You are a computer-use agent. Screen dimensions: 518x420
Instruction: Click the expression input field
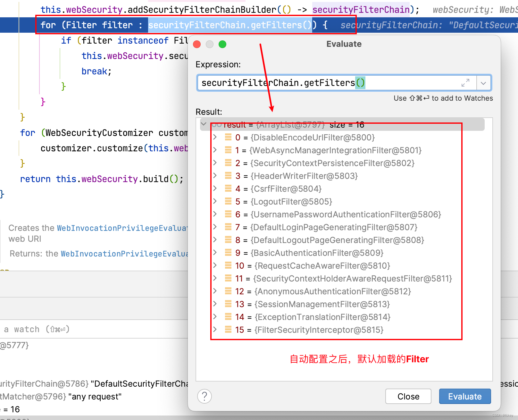click(337, 83)
